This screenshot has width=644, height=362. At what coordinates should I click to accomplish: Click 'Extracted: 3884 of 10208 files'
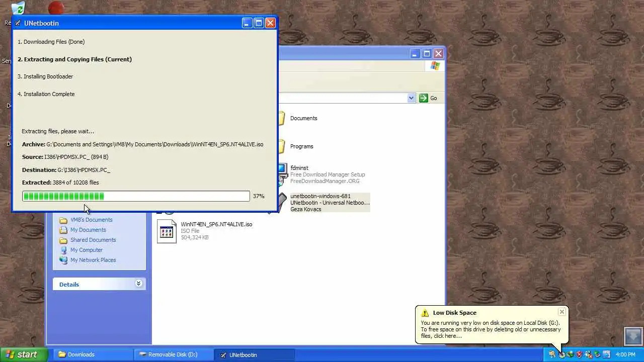60,183
